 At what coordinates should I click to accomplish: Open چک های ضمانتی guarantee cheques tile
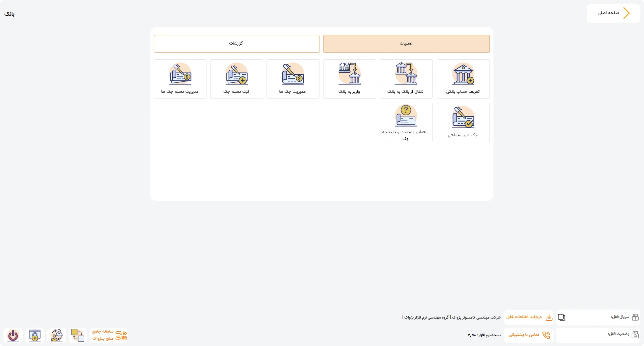pos(463,123)
